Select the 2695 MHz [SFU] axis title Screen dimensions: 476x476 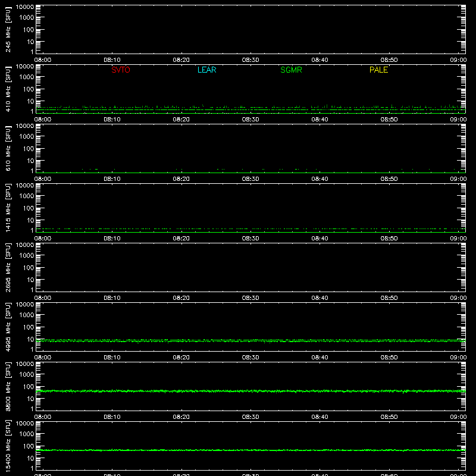[8, 267]
